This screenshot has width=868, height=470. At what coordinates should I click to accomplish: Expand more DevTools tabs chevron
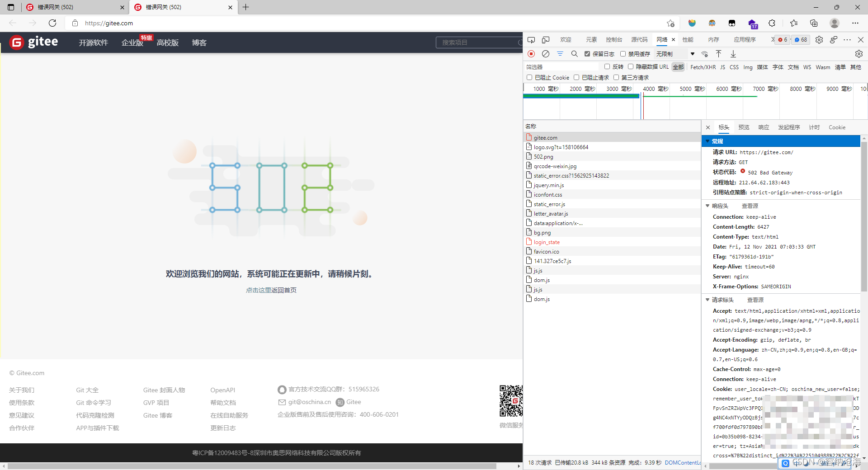click(773, 40)
